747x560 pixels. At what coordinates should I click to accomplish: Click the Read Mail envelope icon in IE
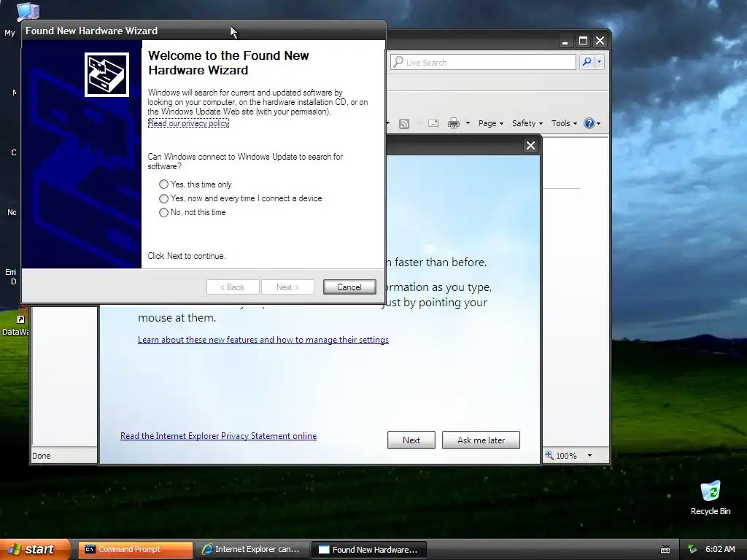pos(433,123)
